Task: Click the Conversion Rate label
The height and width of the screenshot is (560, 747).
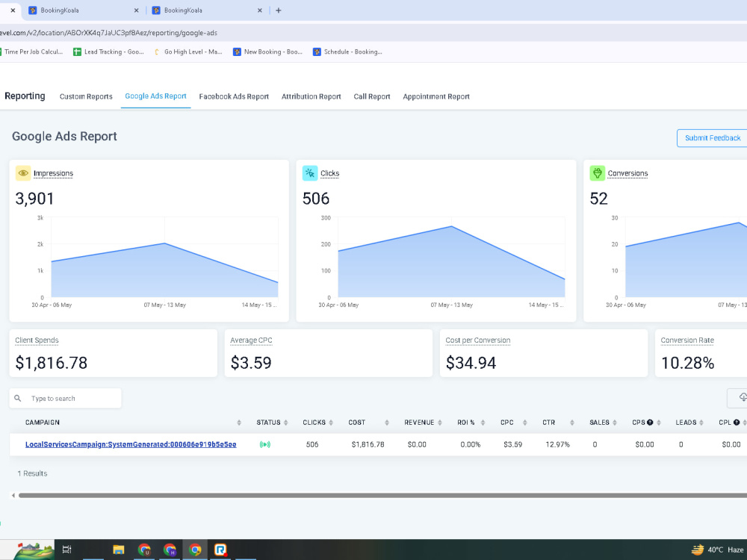Action: click(687, 340)
